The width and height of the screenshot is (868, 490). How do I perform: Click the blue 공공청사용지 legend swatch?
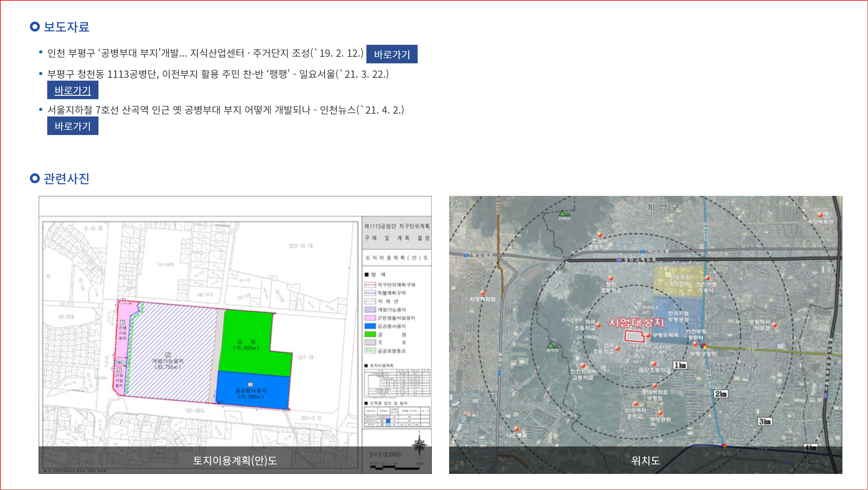tap(370, 326)
